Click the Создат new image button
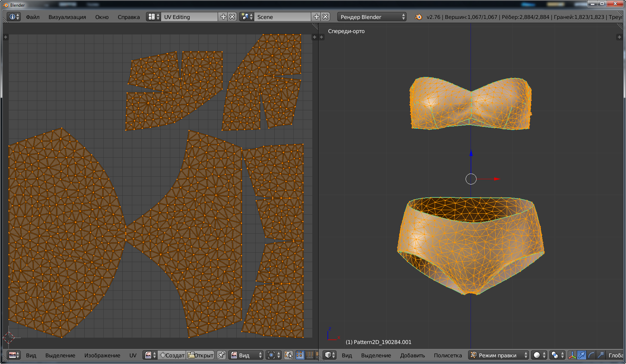626x364 pixels. (x=172, y=355)
